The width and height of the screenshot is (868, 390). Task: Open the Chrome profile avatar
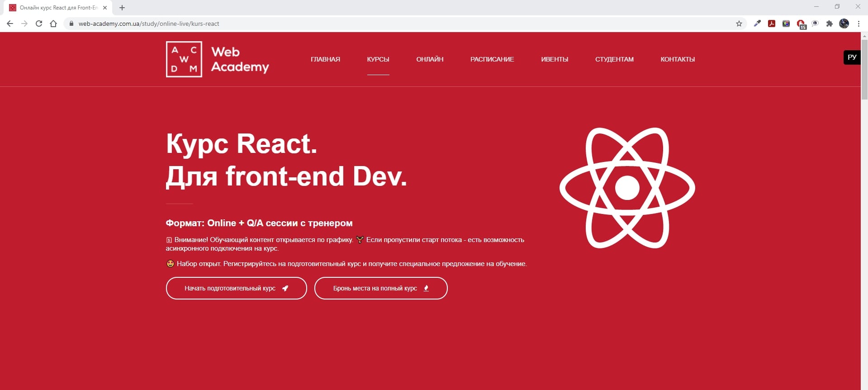click(x=844, y=24)
